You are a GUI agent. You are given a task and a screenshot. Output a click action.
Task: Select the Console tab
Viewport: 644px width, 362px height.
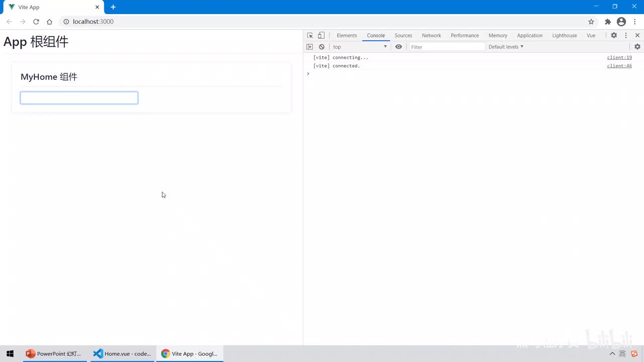click(x=376, y=35)
